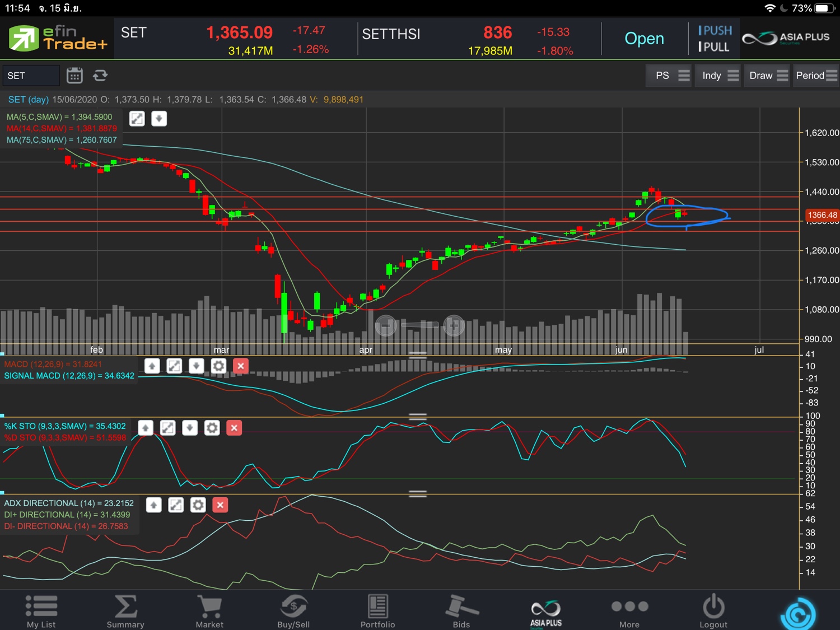Move the Stochastic panel down

click(x=190, y=428)
